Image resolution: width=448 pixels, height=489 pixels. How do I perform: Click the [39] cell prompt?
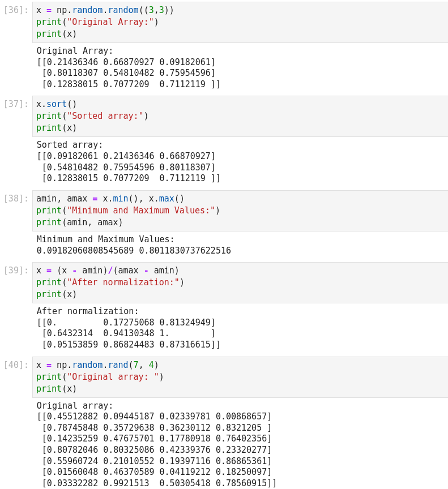point(16,271)
